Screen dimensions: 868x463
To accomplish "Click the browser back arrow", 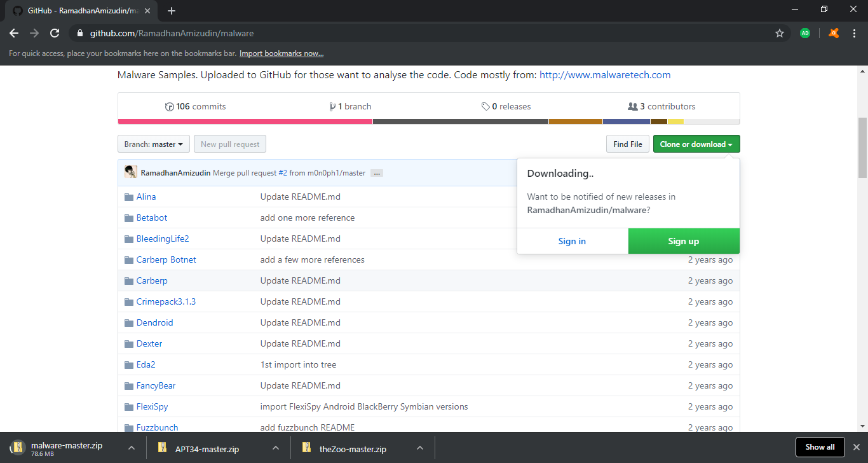I will point(14,33).
